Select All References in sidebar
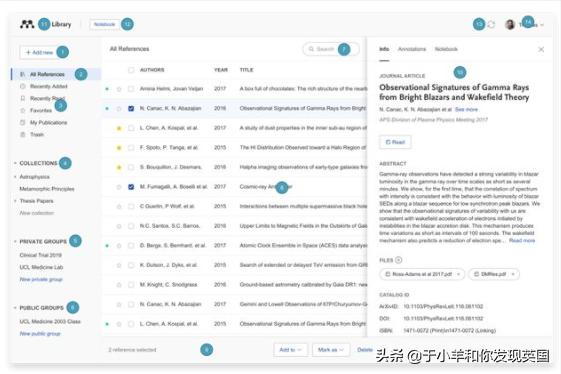The image size is (561, 374). pyautogui.click(x=56, y=74)
